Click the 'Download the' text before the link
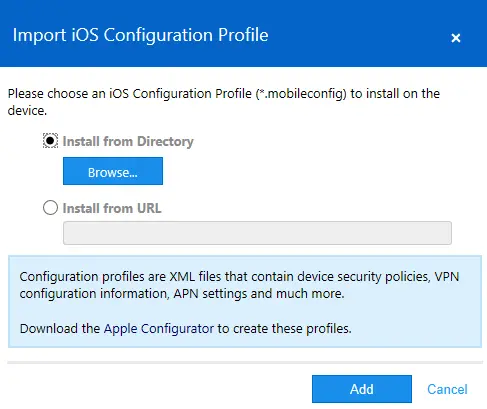Screen dimensions: 487x409 point(60,329)
